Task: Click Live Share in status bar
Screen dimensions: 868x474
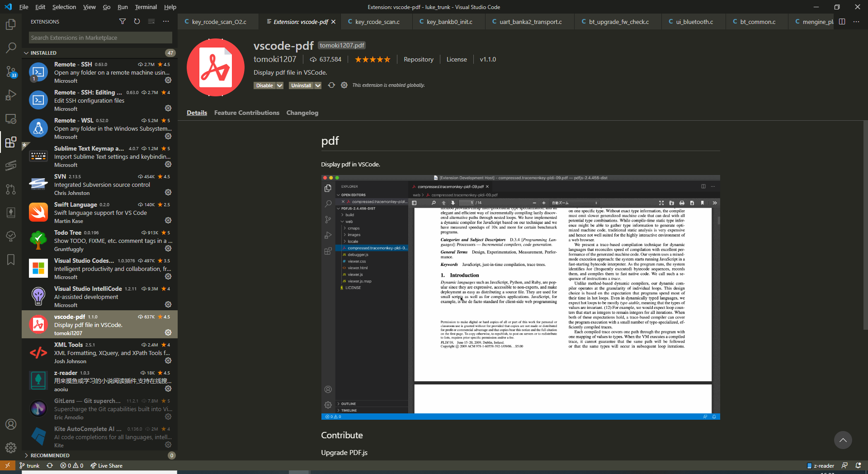Action: 106,465
